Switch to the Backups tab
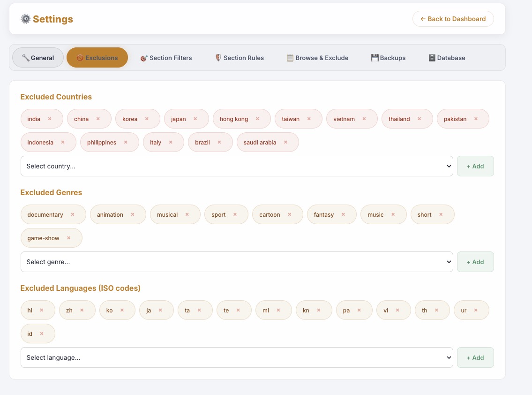 (389, 58)
